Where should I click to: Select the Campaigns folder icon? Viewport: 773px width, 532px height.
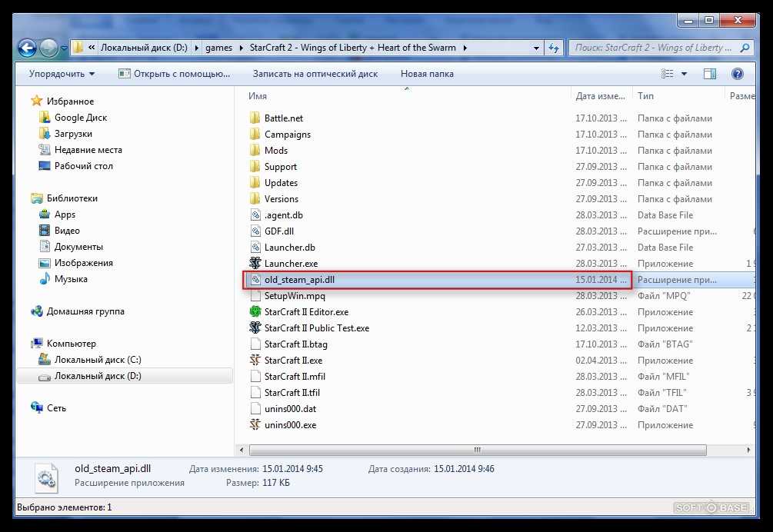(x=255, y=135)
